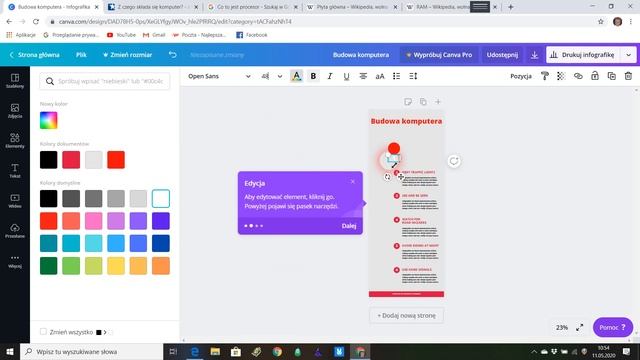Add a page via the plus icon above canvas

pos(438,102)
